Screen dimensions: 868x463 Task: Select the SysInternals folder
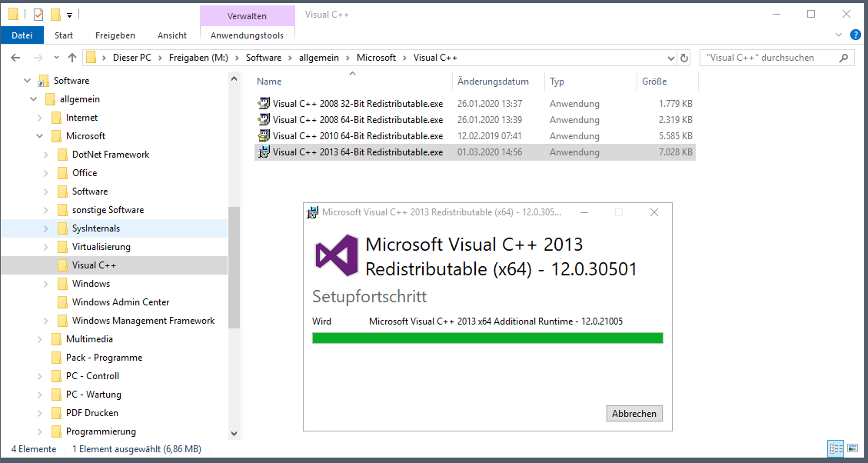tap(96, 228)
